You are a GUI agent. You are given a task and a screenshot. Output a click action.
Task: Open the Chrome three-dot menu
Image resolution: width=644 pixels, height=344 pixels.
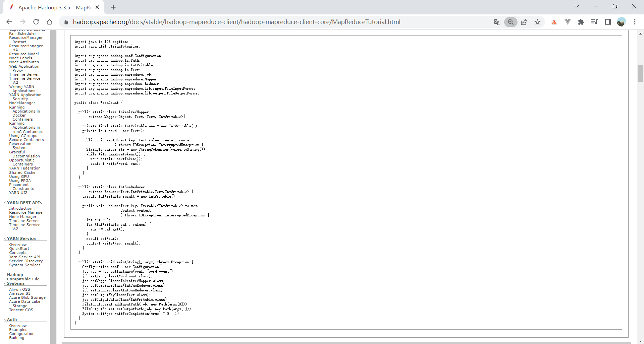click(x=635, y=22)
